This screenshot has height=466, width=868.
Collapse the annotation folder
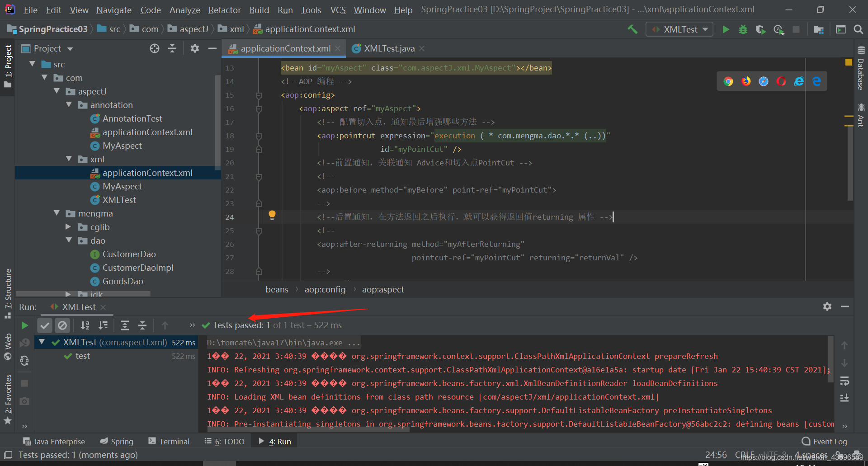coord(69,105)
